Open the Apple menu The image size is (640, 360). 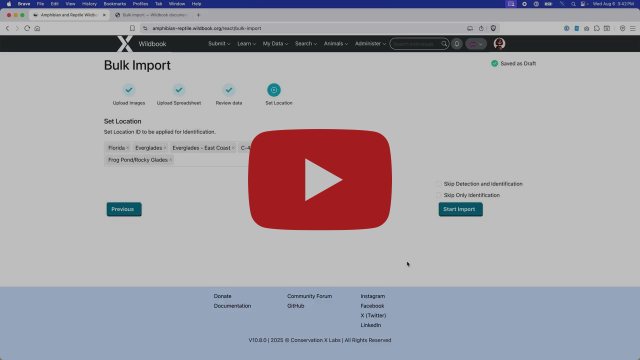click(9, 4)
